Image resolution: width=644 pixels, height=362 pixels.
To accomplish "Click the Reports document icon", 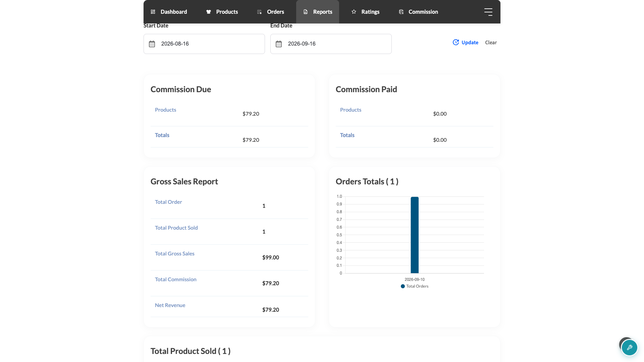I will tap(306, 12).
